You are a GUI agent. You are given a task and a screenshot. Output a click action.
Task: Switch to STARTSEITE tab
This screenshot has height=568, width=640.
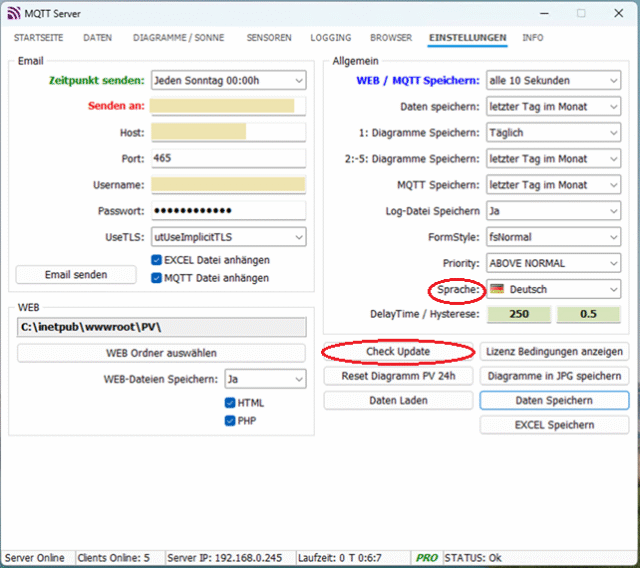coord(38,38)
